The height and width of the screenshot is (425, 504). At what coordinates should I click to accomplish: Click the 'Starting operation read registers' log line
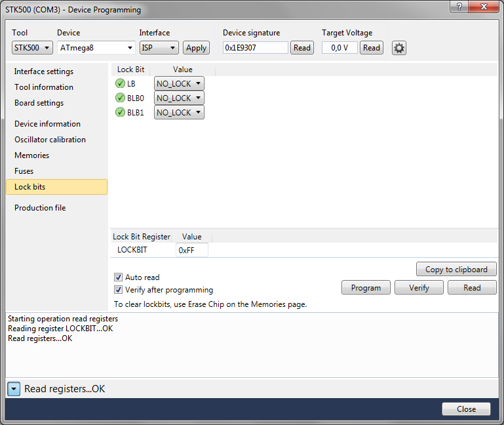pos(63,319)
